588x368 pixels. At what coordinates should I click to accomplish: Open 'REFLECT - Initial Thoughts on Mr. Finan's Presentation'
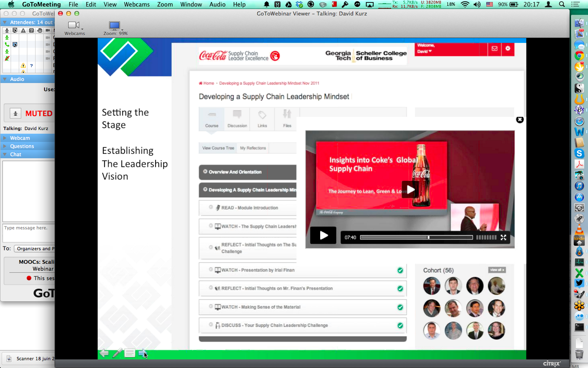tap(303, 289)
